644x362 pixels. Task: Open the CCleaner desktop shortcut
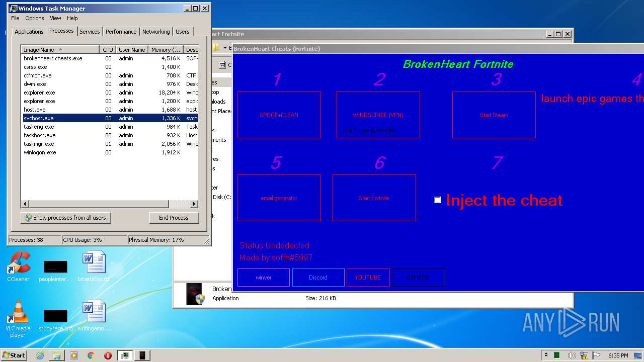pyautogui.click(x=18, y=266)
